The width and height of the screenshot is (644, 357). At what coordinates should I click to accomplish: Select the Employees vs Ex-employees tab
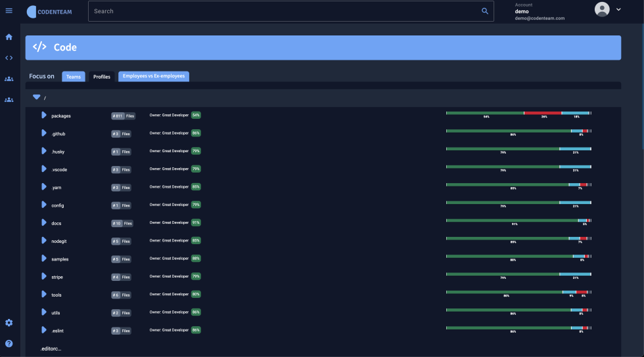point(154,76)
